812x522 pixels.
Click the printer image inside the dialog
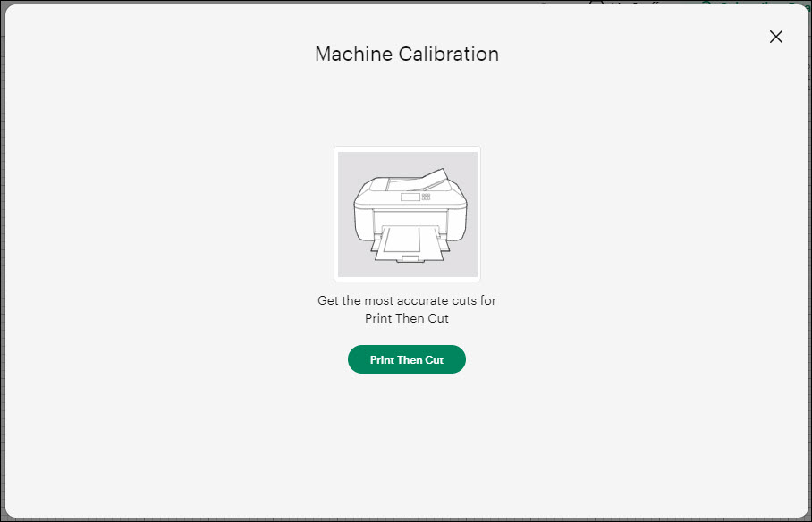pos(407,214)
